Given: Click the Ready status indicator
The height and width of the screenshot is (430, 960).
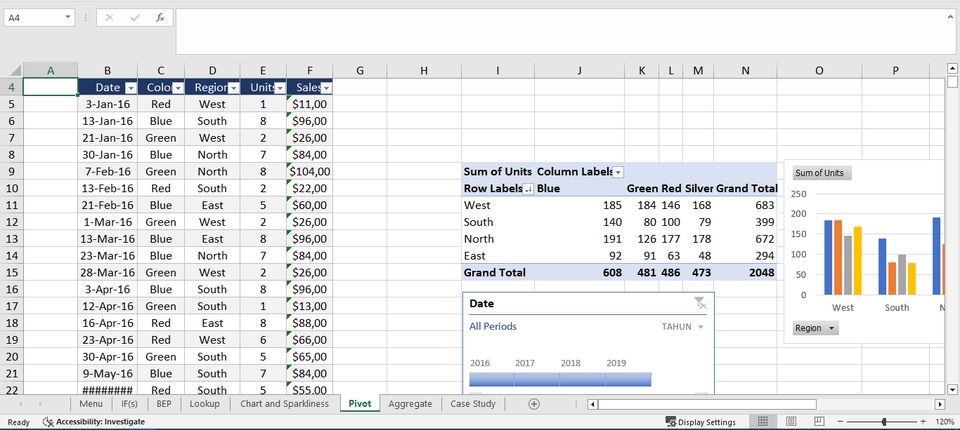Looking at the screenshot, I should [18, 421].
